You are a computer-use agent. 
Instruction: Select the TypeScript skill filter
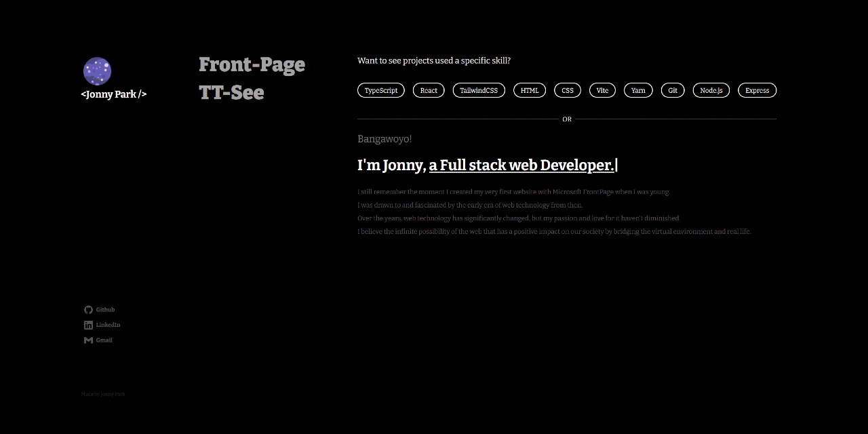click(x=380, y=90)
